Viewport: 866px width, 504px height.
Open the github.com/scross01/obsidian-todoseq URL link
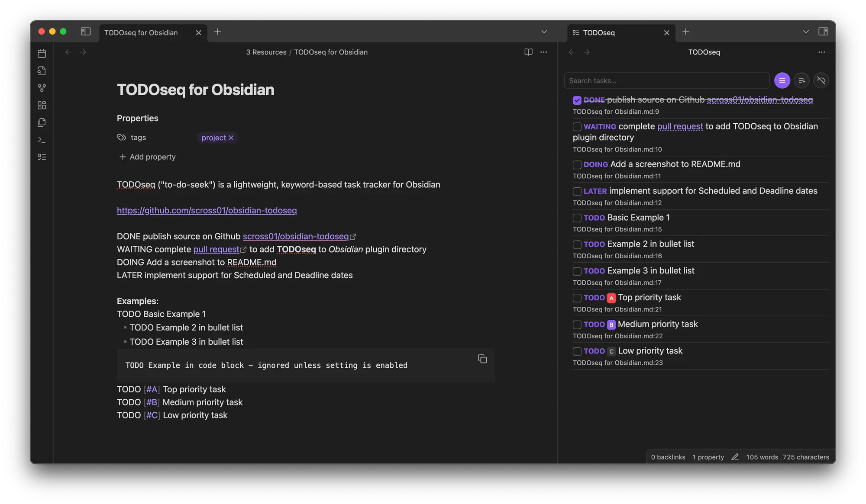(207, 211)
